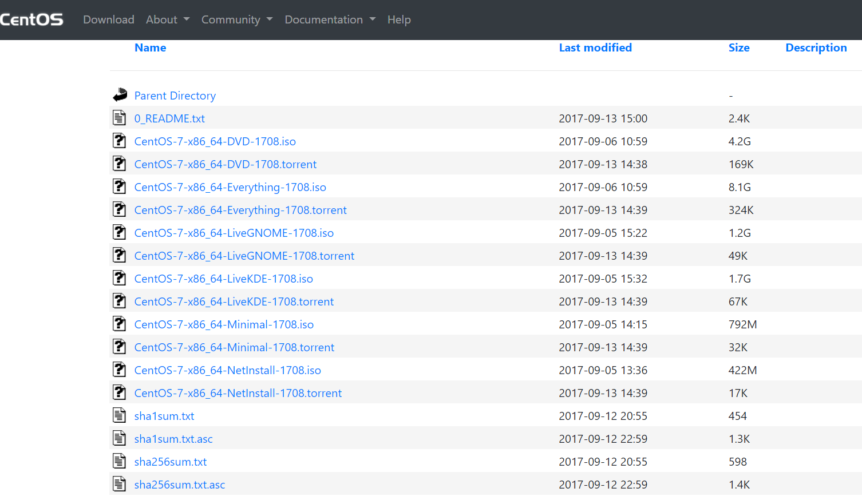Image resolution: width=862 pixels, height=504 pixels.
Task: Sort listing by Last modified header
Action: tap(595, 47)
